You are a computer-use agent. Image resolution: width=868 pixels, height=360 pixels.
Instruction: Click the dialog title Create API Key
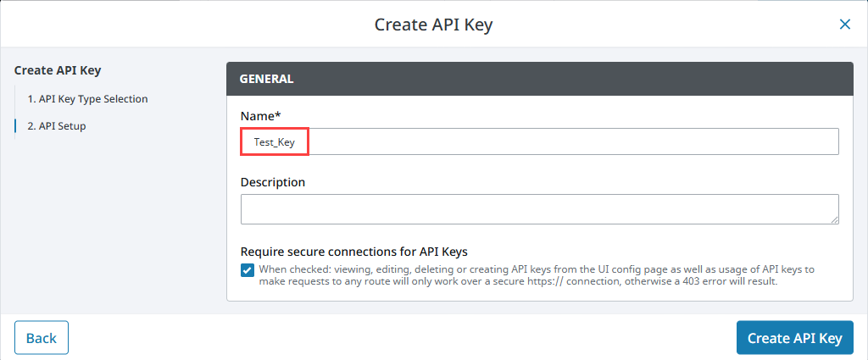pos(433,25)
